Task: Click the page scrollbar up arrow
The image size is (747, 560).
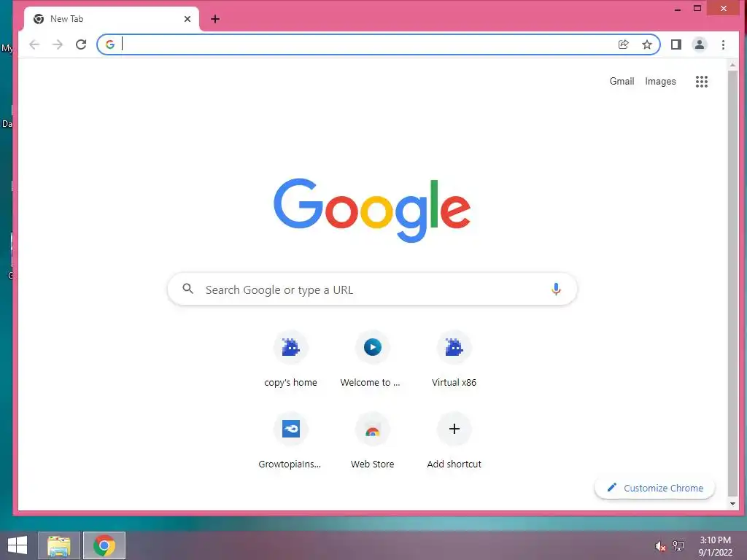Action: coord(732,65)
